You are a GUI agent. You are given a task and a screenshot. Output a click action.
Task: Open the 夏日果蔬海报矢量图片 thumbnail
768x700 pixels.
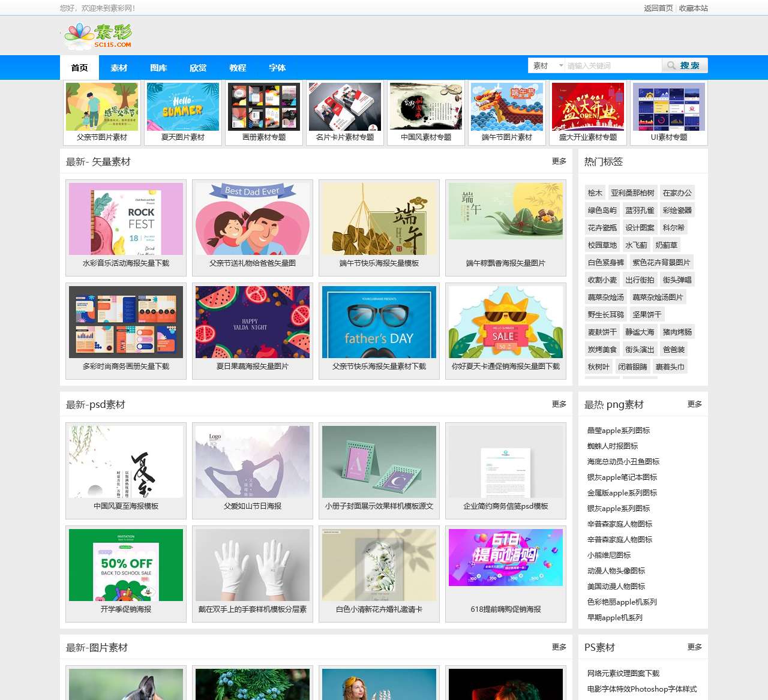point(253,322)
